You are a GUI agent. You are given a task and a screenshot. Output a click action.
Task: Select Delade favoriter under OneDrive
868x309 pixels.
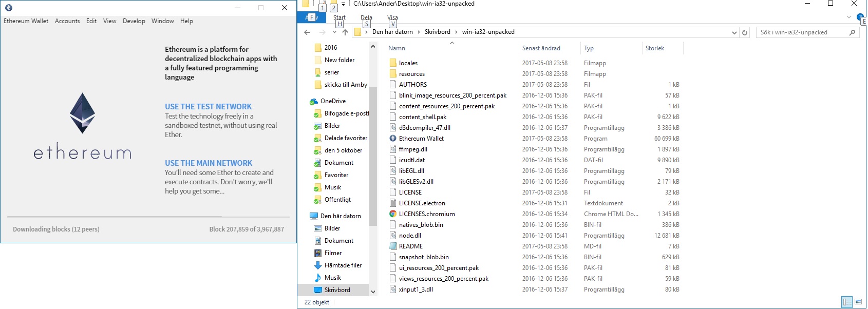pos(346,138)
